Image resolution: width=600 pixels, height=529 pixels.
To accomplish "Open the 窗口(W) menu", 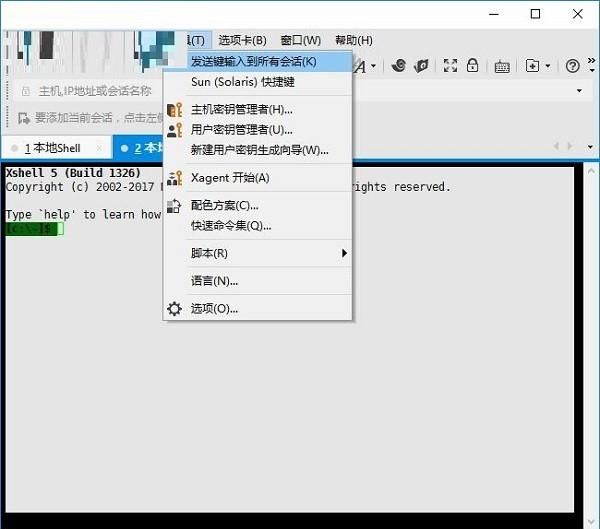I will click(x=301, y=40).
